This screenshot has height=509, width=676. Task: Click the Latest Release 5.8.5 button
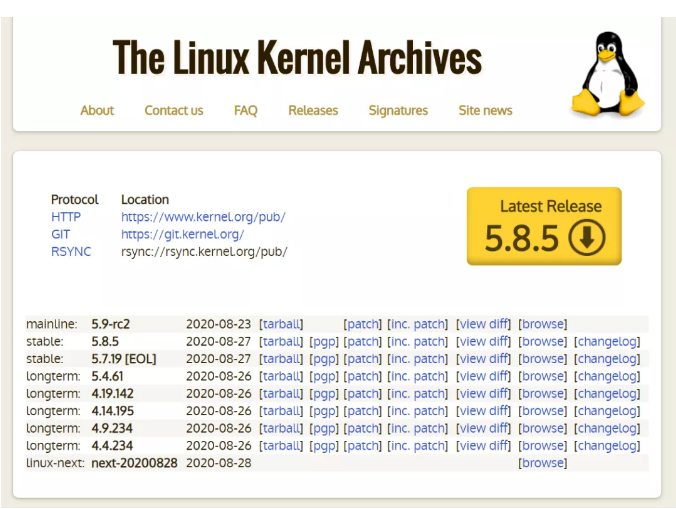coord(544,226)
